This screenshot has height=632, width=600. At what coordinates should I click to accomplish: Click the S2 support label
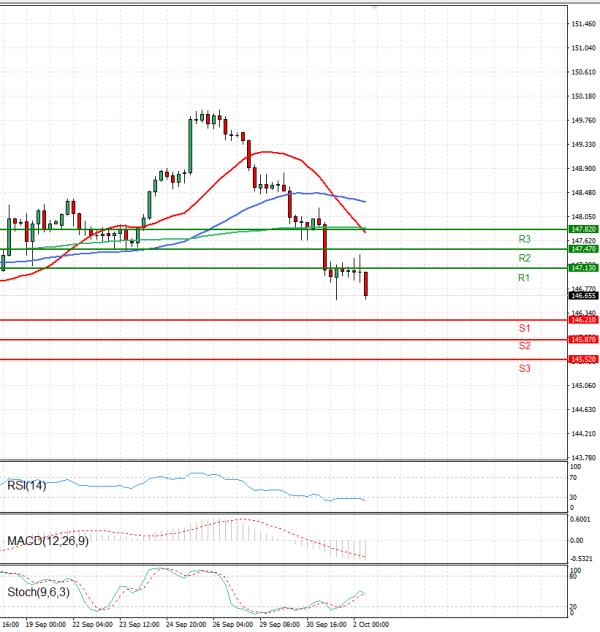point(523,346)
